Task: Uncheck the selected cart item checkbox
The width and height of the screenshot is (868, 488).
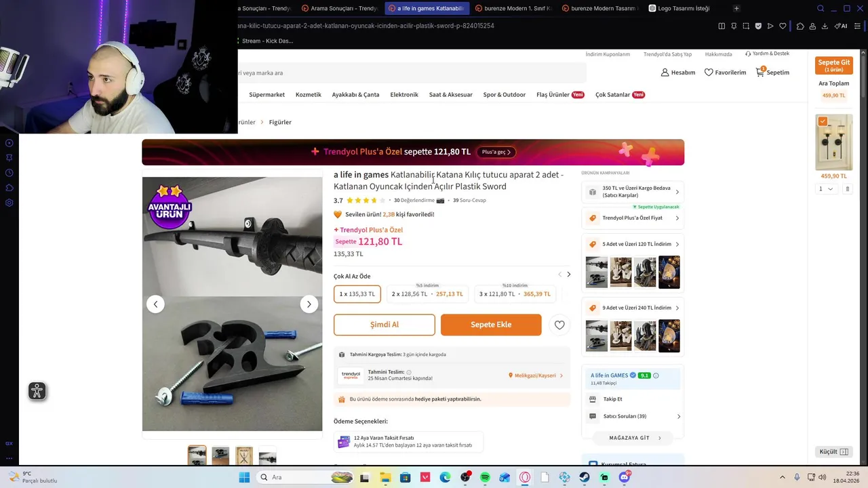Action: point(823,121)
